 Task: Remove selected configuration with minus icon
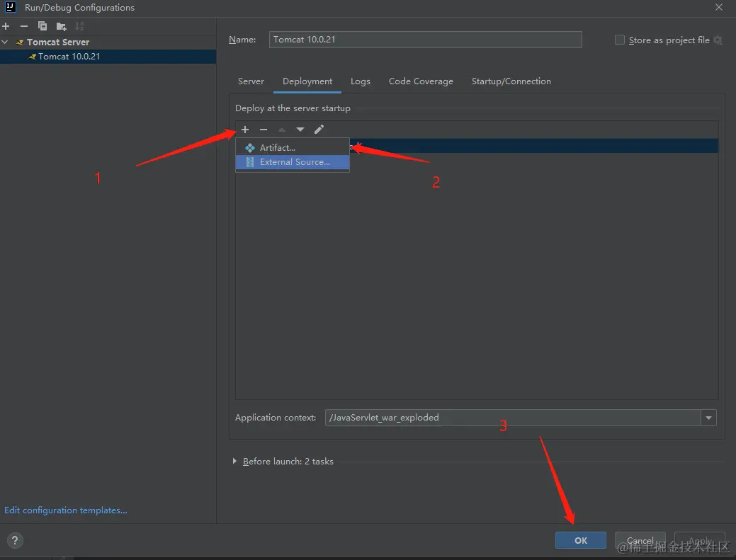click(x=24, y=26)
